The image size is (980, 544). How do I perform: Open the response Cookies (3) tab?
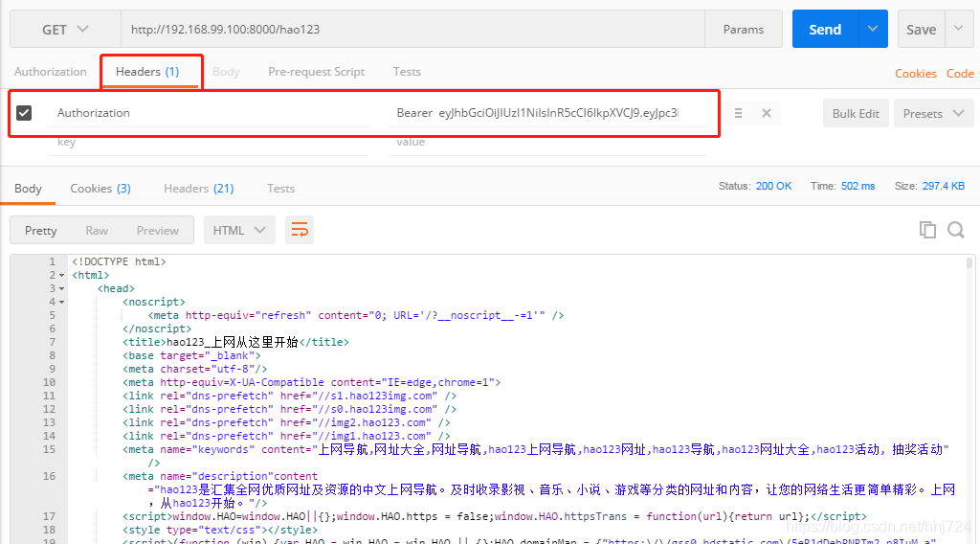[x=100, y=189]
